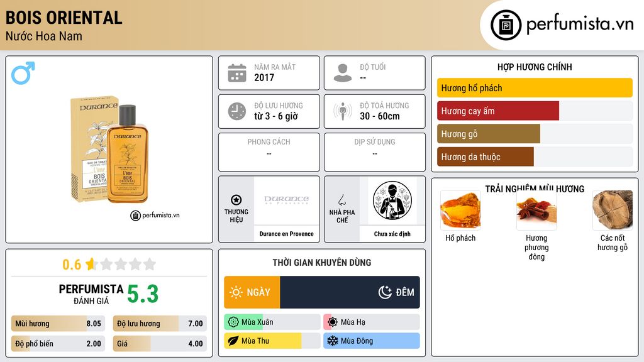Click the 2017 release year value

[x=264, y=77]
